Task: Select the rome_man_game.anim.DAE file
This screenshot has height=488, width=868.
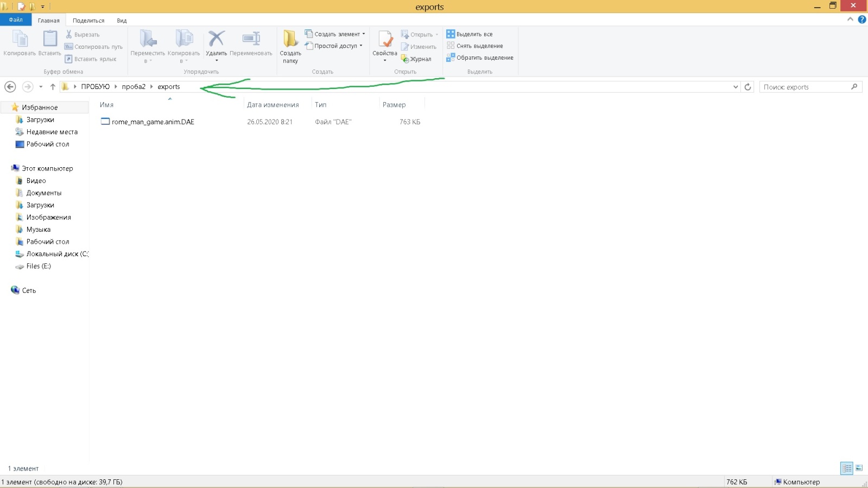Action: (x=153, y=122)
